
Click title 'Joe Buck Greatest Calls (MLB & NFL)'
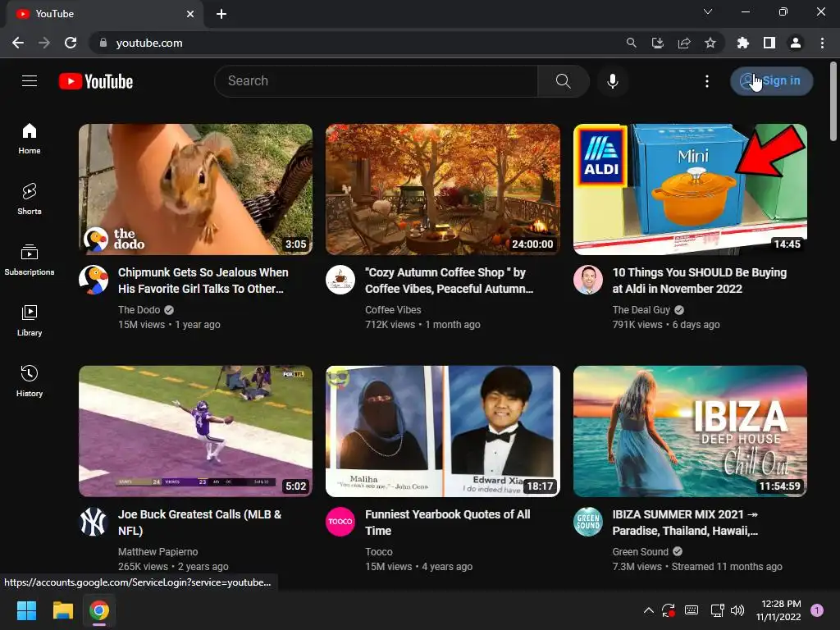click(x=199, y=523)
